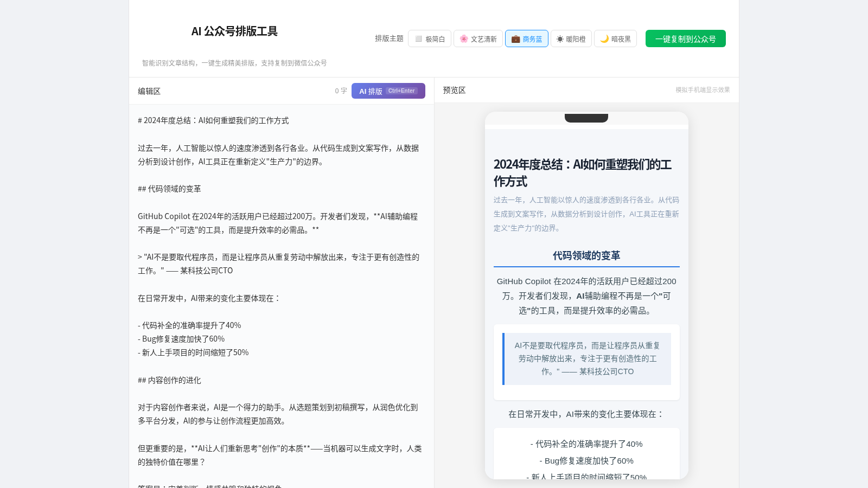Click the sun icon on 暖阳橙

560,39
